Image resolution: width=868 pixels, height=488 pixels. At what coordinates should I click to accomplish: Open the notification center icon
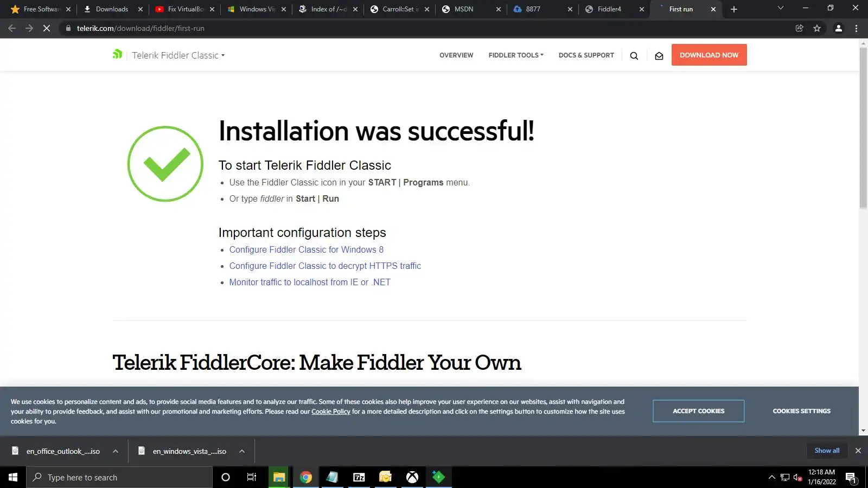851,478
